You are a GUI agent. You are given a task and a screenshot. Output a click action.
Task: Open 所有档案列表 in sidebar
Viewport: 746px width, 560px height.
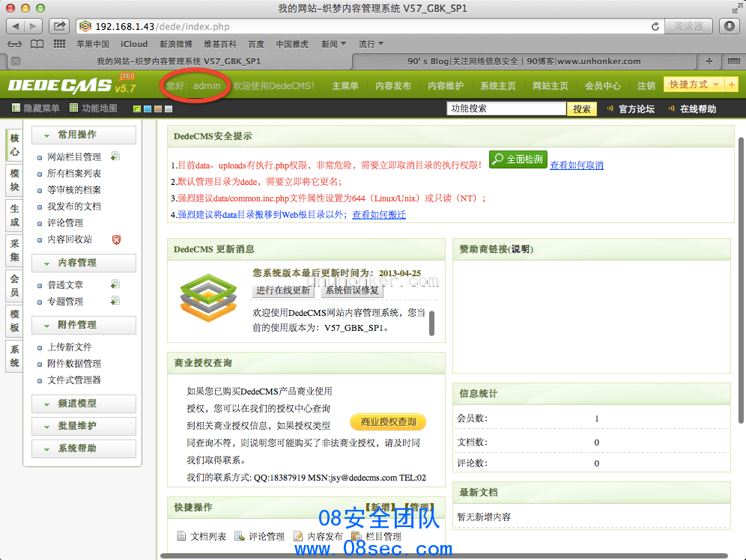point(74,174)
